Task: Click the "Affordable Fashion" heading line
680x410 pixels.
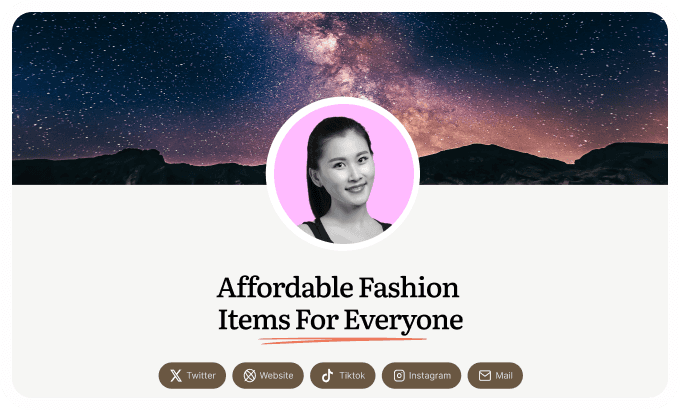Action: point(338,288)
